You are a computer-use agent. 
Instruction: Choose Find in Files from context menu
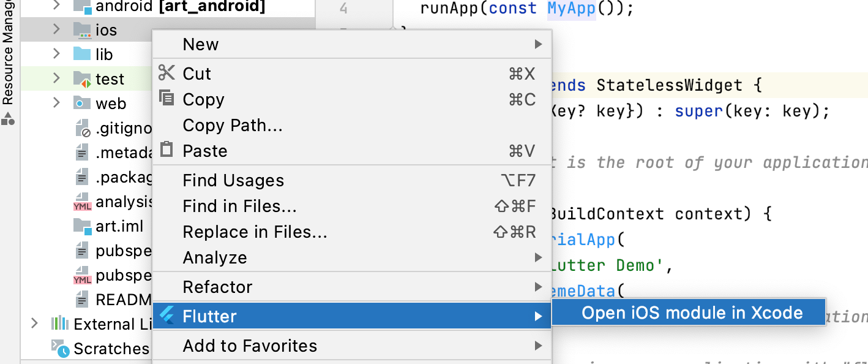pyautogui.click(x=239, y=207)
